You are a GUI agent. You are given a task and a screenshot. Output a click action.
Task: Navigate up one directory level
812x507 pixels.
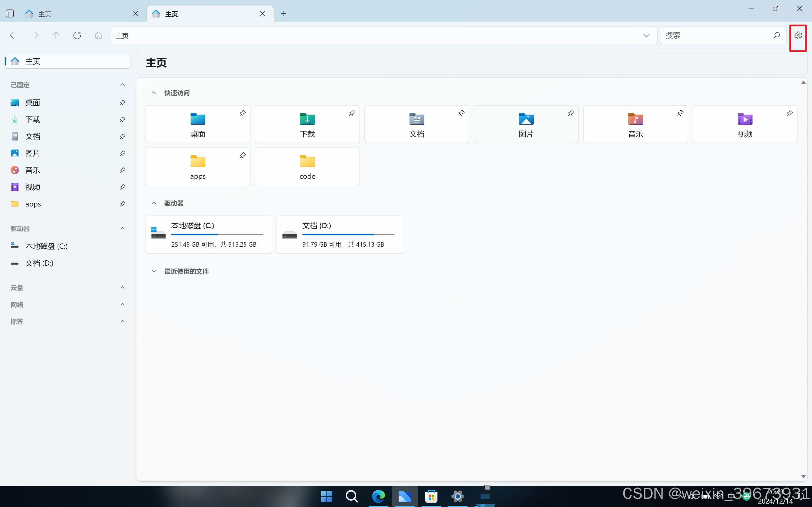(56, 35)
